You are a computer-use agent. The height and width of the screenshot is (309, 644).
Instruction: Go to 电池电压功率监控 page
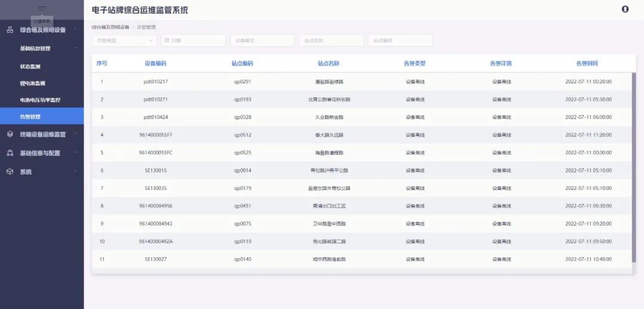40,100
